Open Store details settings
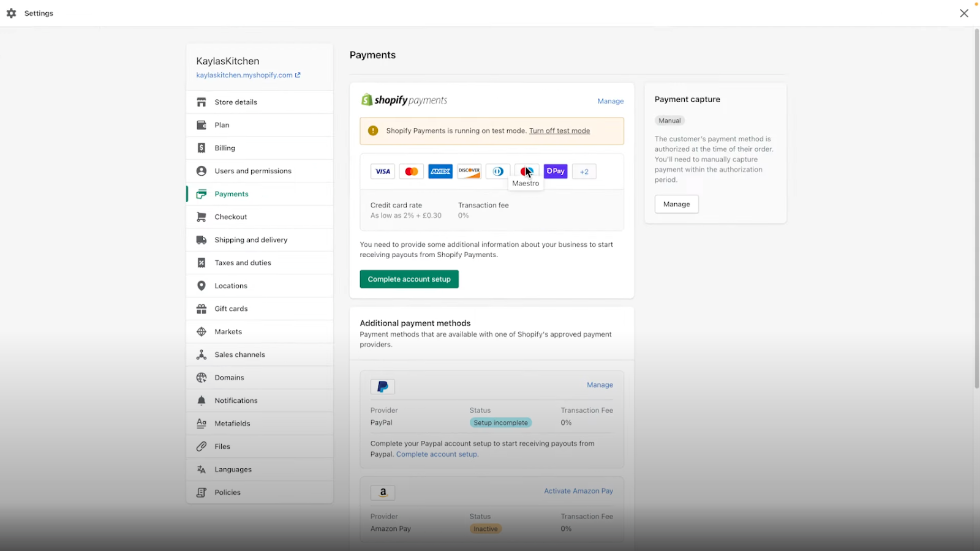The image size is (980, 551). pos(260,102)
